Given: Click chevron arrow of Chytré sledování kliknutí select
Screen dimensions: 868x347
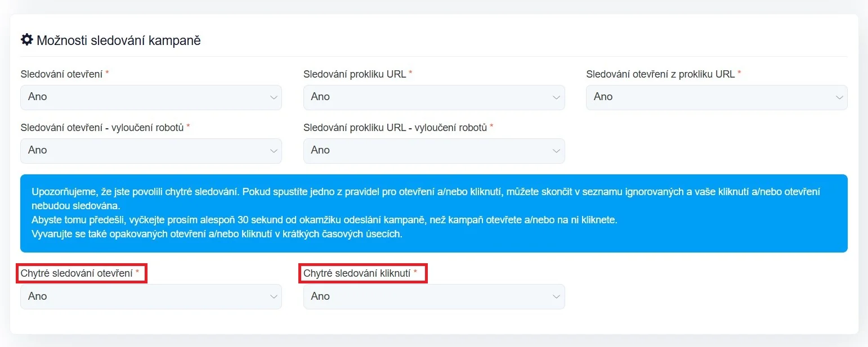Looking at the screenshot, I should [556, 297].
